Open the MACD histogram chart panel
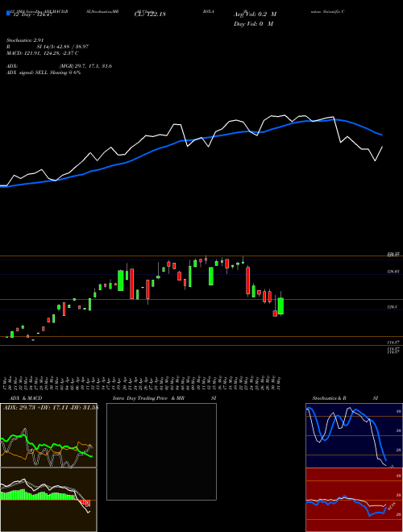The height and width of the screenshot is (532, 403). [x=48, y=500]
